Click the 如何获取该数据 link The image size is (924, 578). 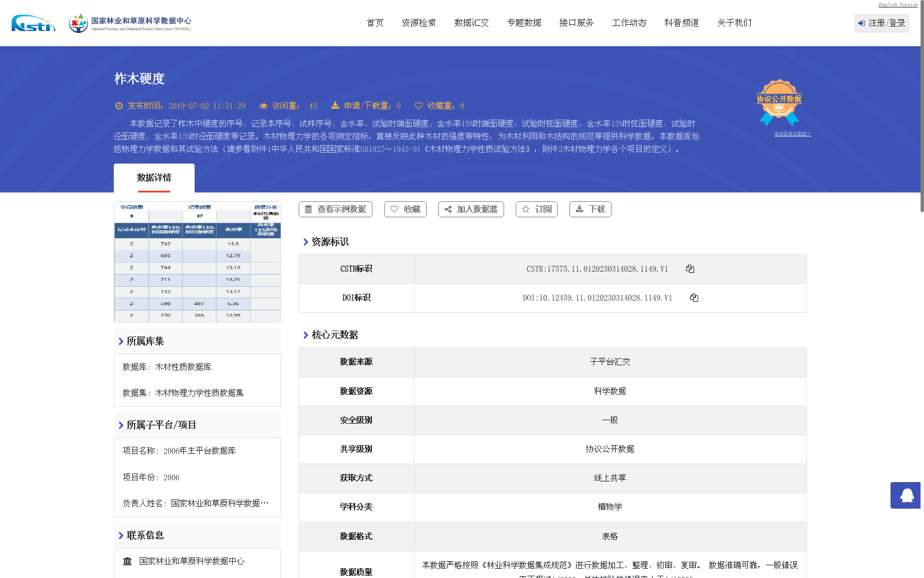[792, 134]
